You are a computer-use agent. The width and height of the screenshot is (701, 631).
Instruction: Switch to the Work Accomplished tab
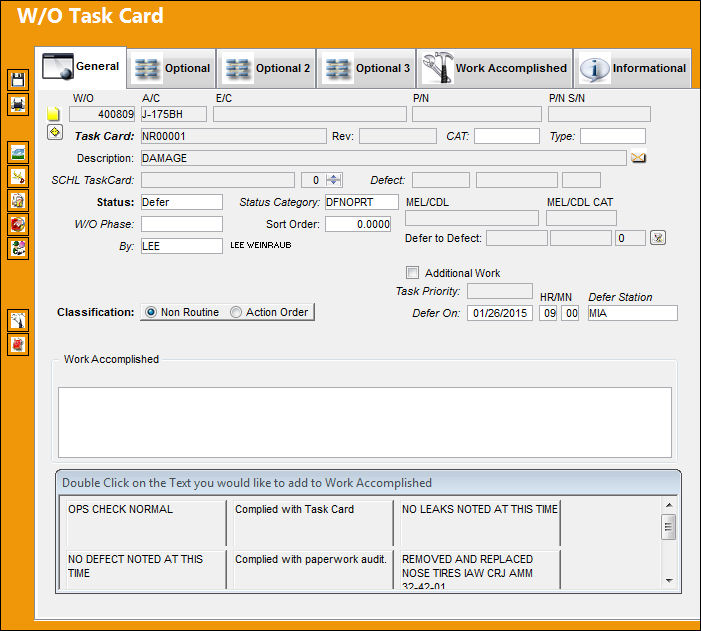coord(495,68)
